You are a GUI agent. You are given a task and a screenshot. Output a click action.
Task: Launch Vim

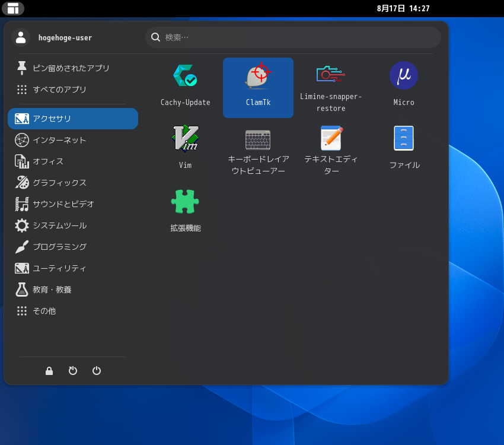point(185,150)
